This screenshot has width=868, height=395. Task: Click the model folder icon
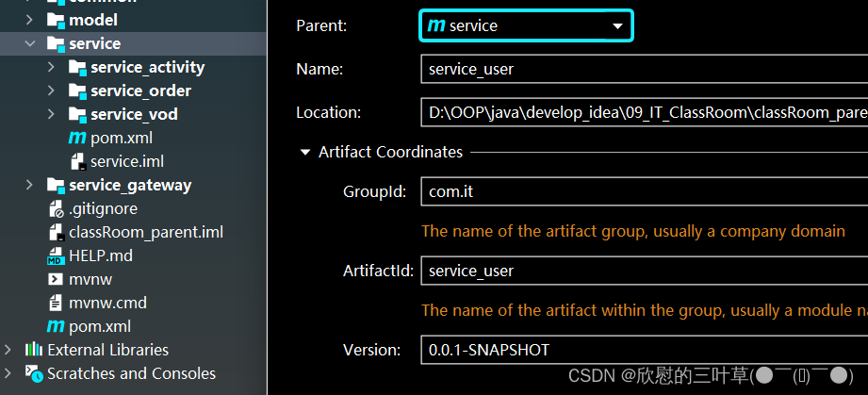click(56, 21)
